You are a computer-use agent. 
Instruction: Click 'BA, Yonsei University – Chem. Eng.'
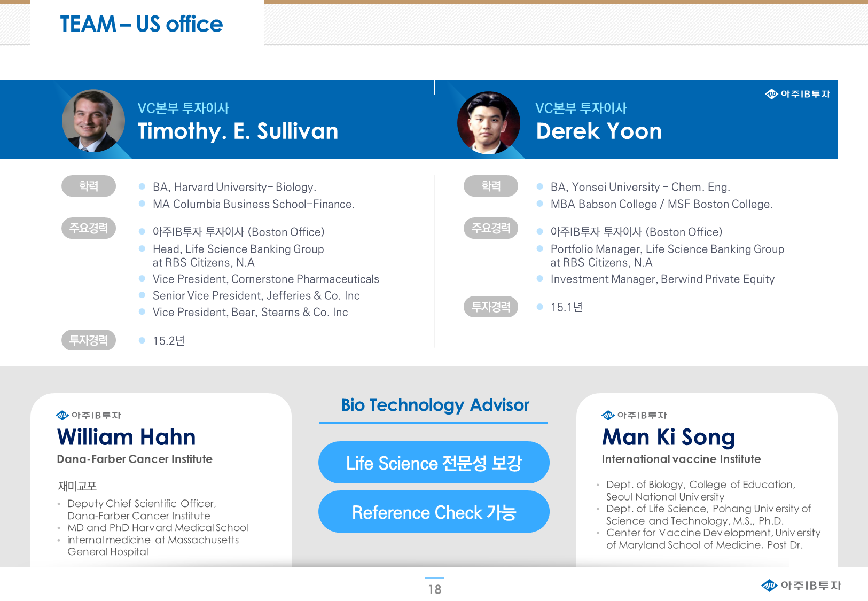[x=640, y=187]
